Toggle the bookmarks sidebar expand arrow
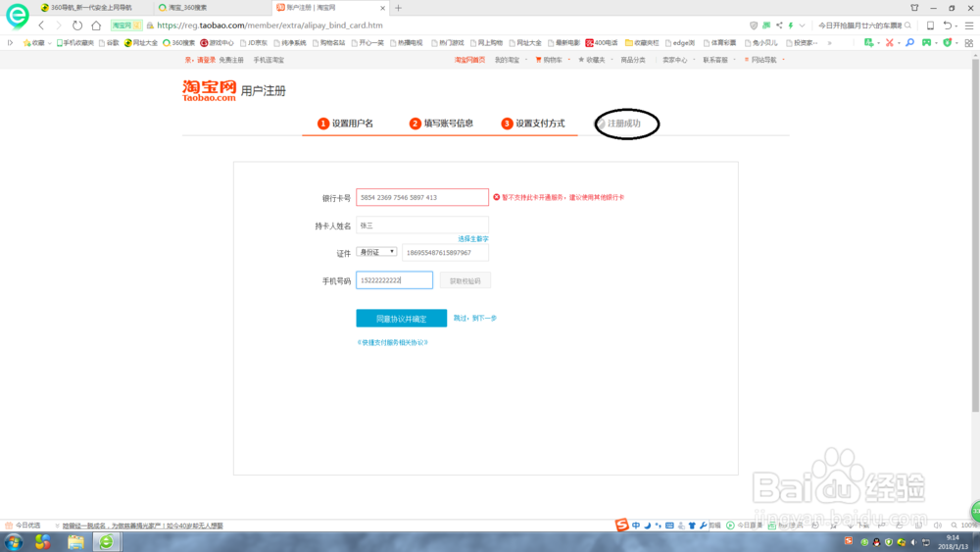 [10, 43]
